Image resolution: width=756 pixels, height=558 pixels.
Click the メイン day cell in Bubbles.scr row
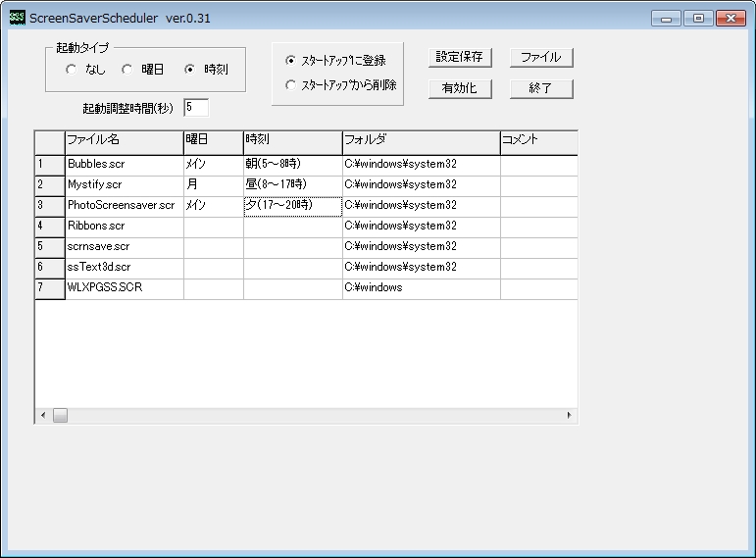coord(214,166)
